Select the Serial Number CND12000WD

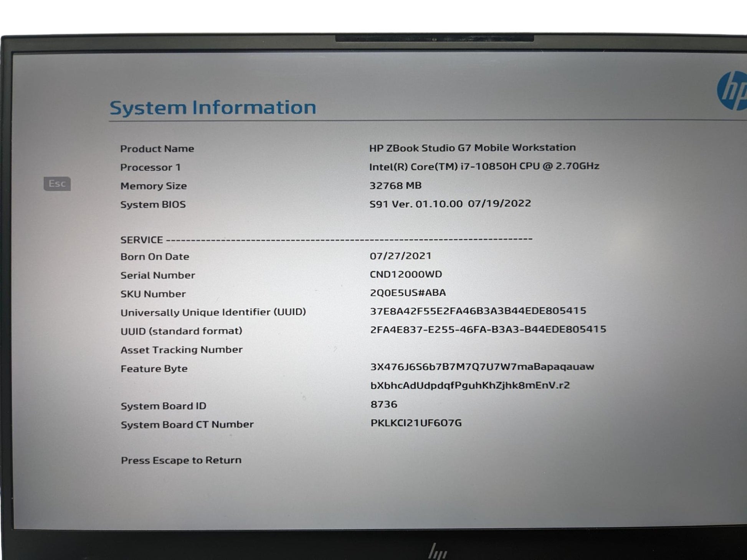[x=405, y=274]
